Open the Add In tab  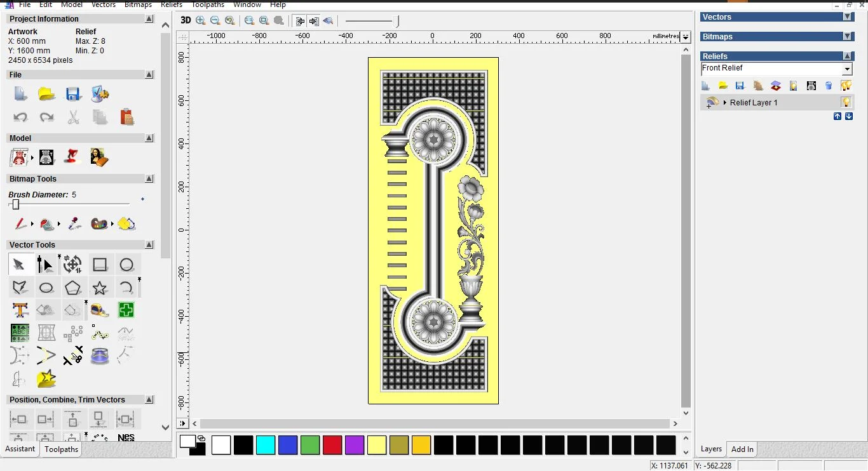click(x=742, y=449)
